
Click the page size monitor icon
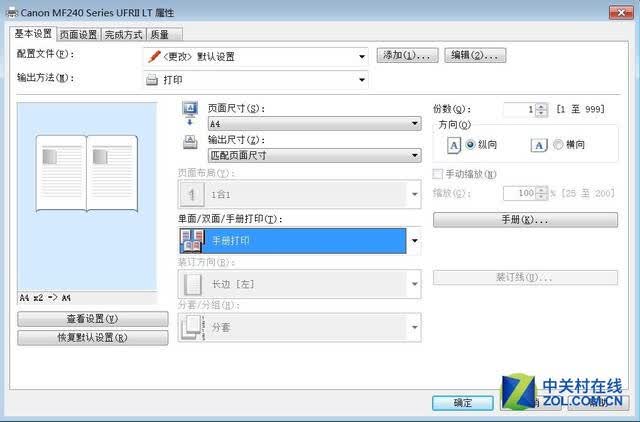pyautogui.click(x=190, y=113)
